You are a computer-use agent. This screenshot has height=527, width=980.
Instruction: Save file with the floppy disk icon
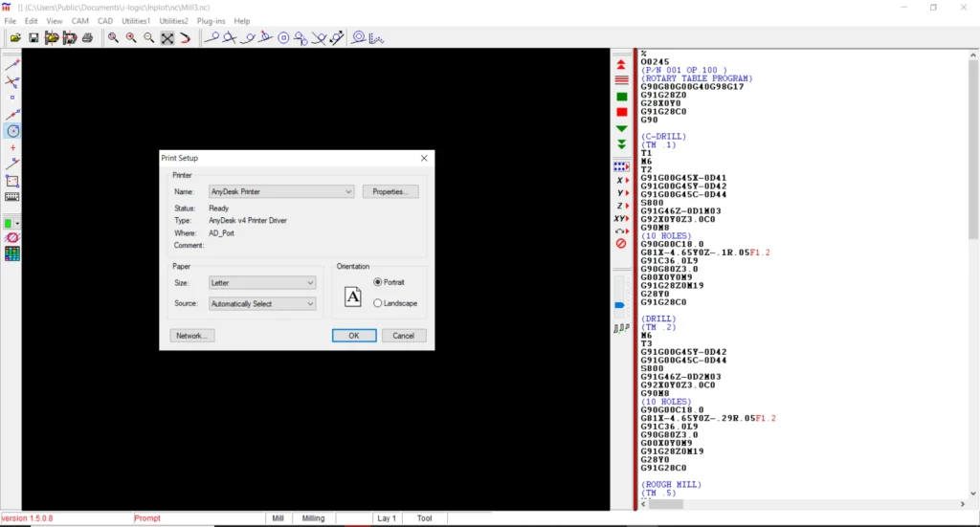[33, 38]
